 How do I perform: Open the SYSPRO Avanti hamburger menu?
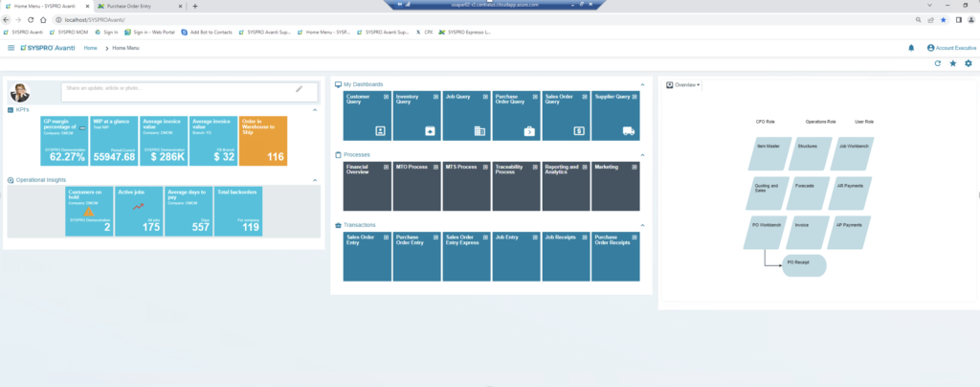(11, 48)
